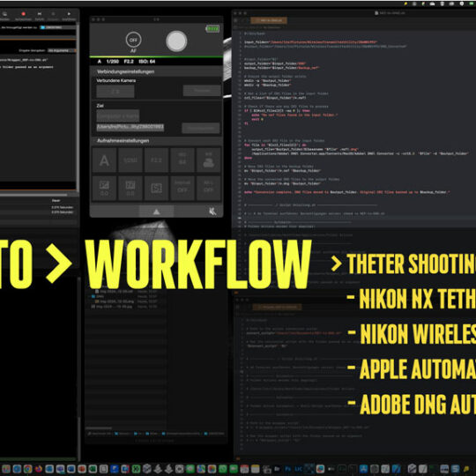Click the shutter speed tile under Aufnahmeeinstellungen

(130, 160)
